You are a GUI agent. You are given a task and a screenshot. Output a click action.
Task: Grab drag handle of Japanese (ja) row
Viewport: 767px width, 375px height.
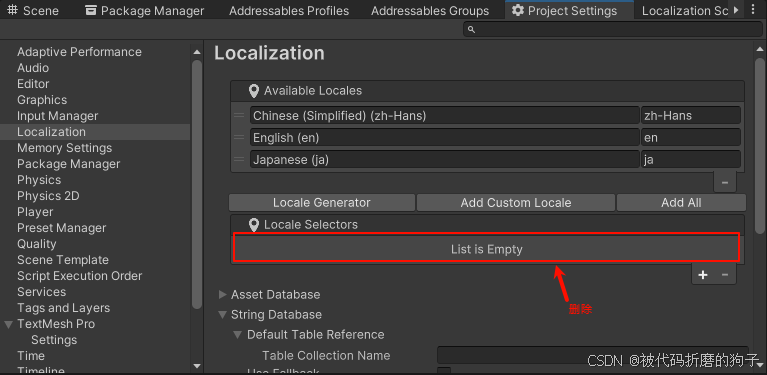point(239,159)
